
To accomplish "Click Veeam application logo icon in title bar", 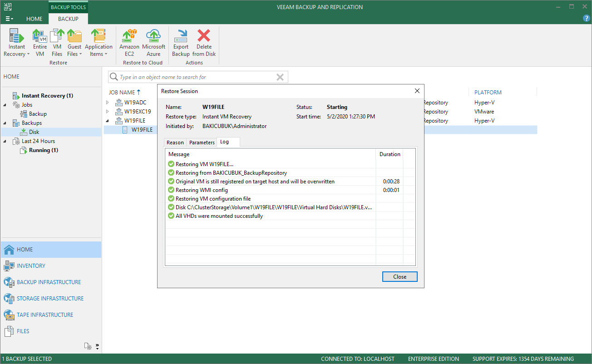I will click(8, 7).
